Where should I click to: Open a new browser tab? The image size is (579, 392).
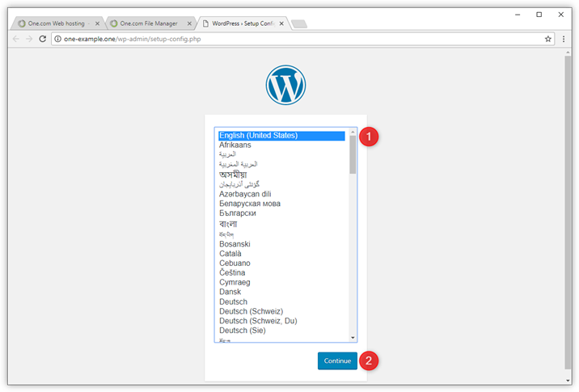pyautogui.click(x=299, y=24)
